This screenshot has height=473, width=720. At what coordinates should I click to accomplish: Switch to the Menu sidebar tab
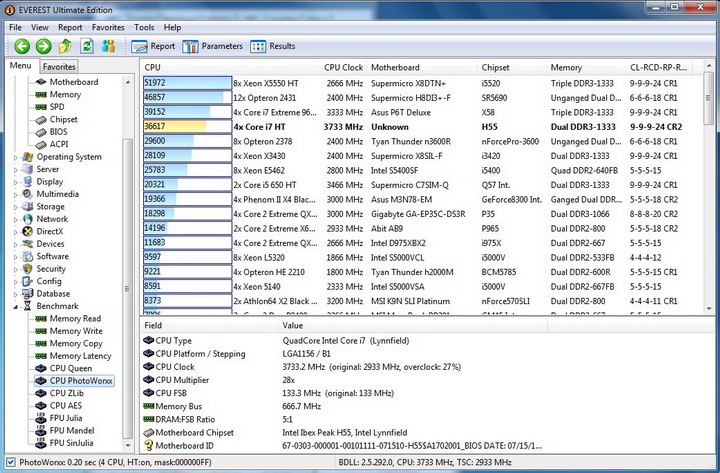pos(21,66)
